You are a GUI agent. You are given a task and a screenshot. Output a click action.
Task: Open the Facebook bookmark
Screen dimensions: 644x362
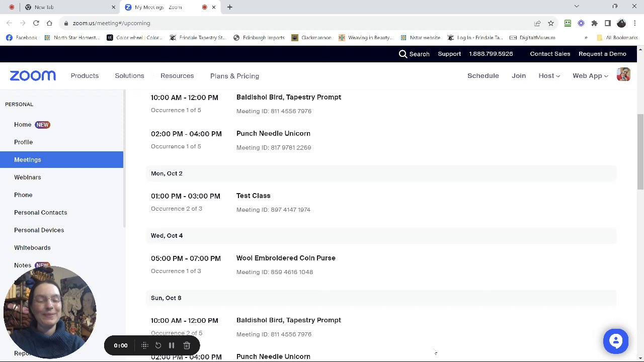click(x=22, y=38)
